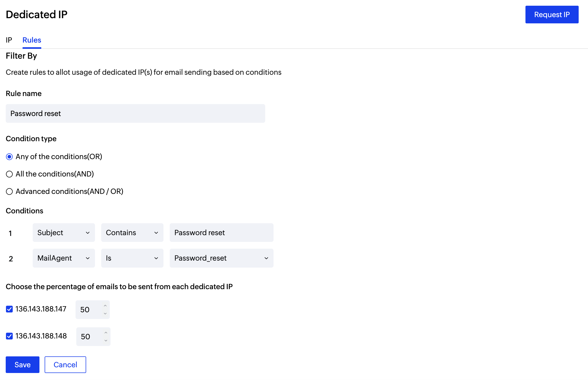Open the Contains operator dropdown
The width and height of the screenshot is (588, 380).
[132, 233]
